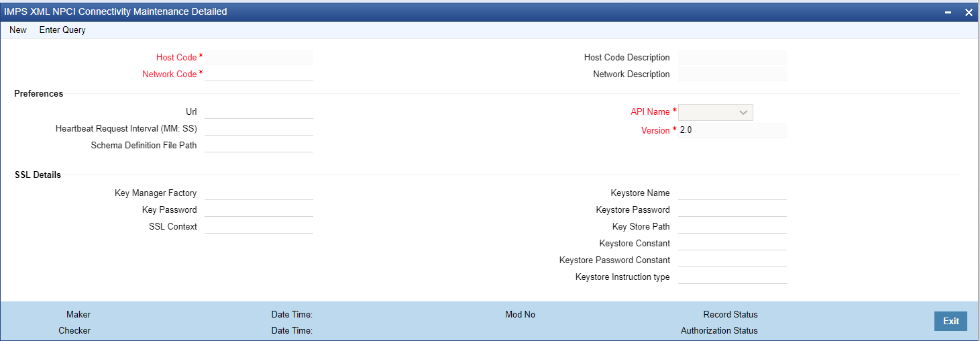Click New in the toolbar

(18, 30)
